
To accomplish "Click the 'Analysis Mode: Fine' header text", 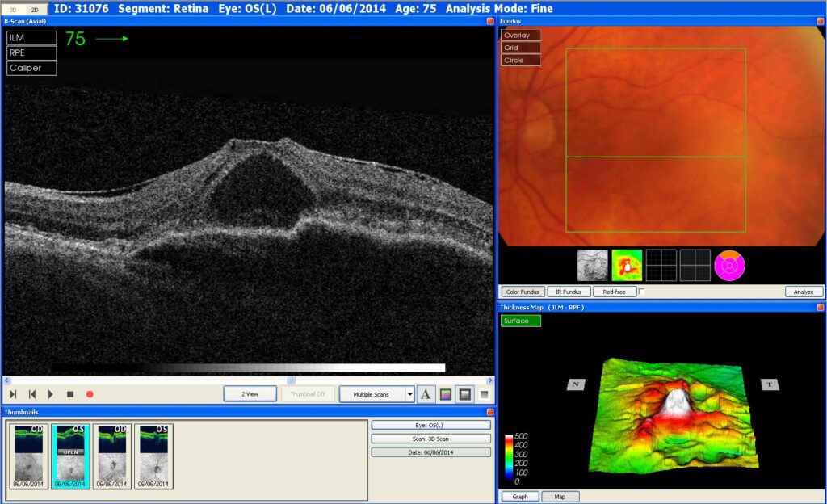I will coord(499,8).
